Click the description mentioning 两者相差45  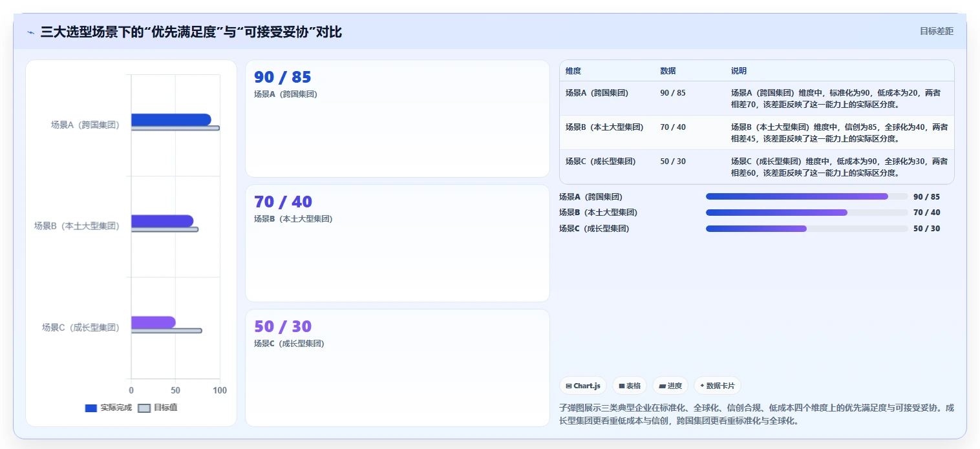point(839,132)
